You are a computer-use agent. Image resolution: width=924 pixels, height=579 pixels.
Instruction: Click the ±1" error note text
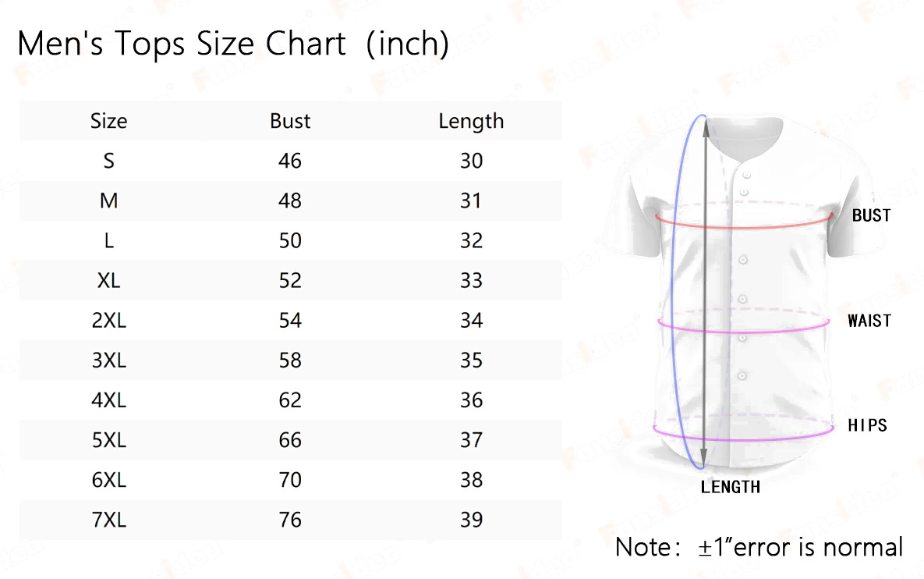click(759, 547)
